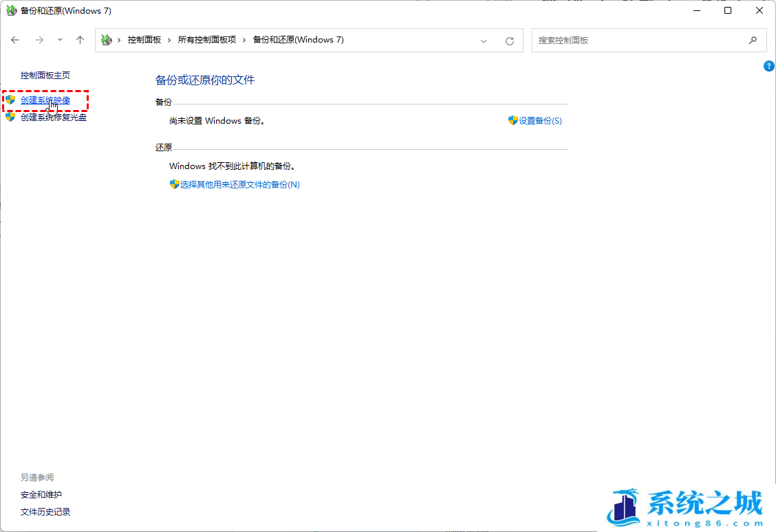Viewport: 776px width, 532px height.
Task: Click 设置备份(S) link
Action: [540, 121]
